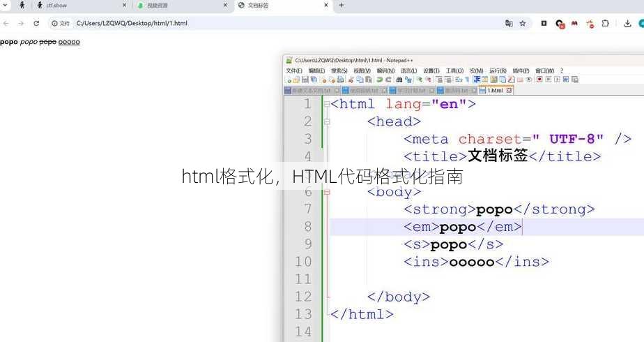Screen dimensions: 644x342
Task: Click the <strong>popo</strong> code line
Action: tap(499, 209)
